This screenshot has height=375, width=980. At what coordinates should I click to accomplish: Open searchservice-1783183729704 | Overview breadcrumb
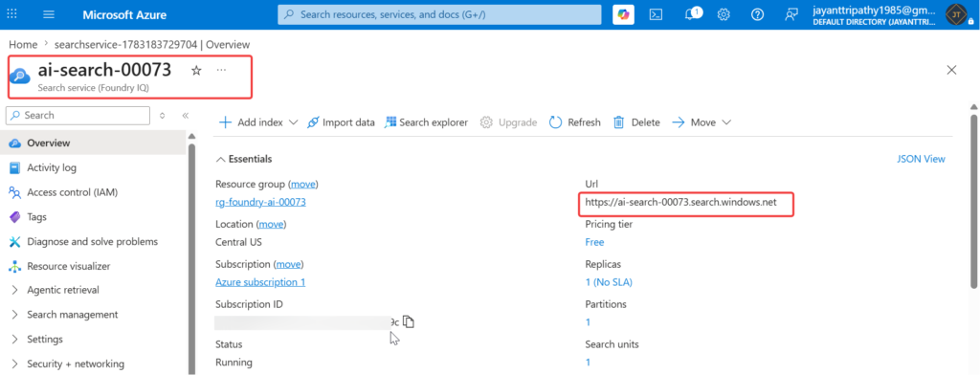[152, 44]
